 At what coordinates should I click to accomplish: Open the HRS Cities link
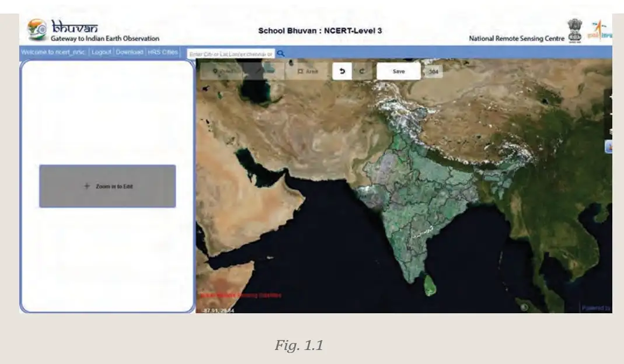coord(163,52)
